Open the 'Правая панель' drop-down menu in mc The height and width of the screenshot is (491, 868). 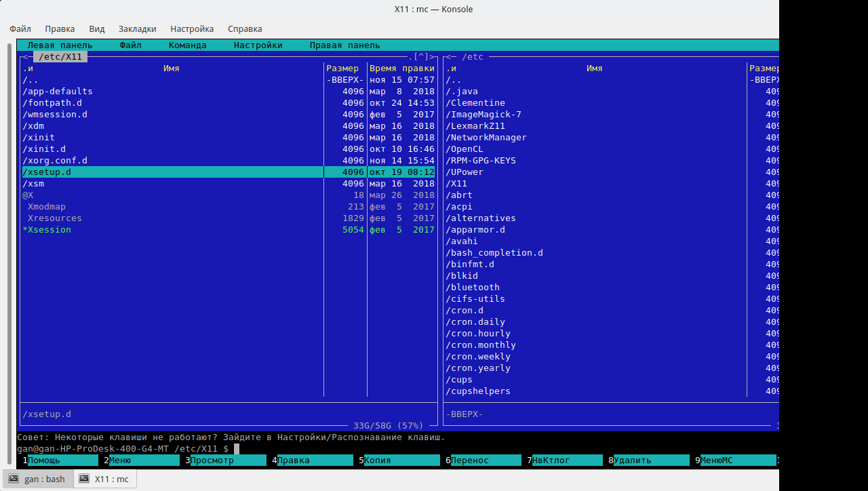click(x=344, y=45)
